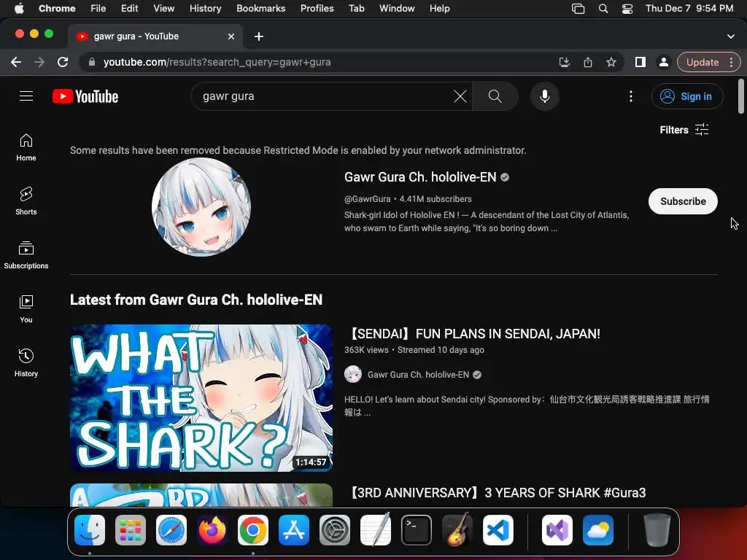Go back in Chrome
This screenshot has width=747, height=560.
(x=16, y=62)
